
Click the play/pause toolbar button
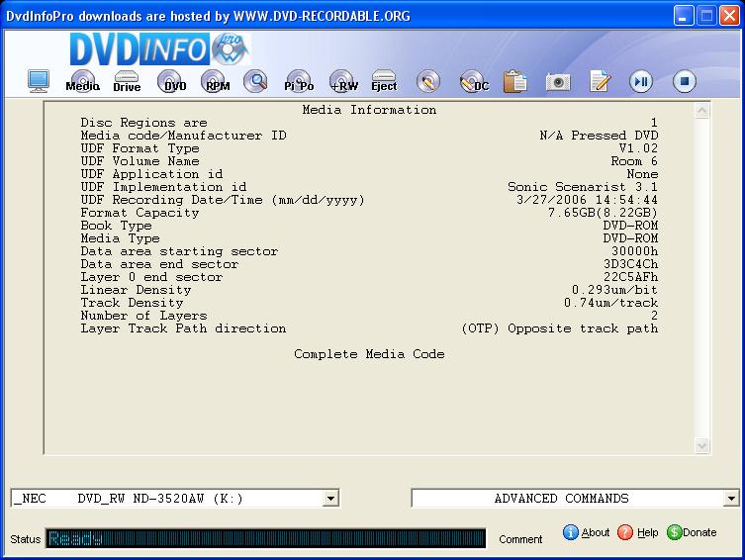(641, 81)
